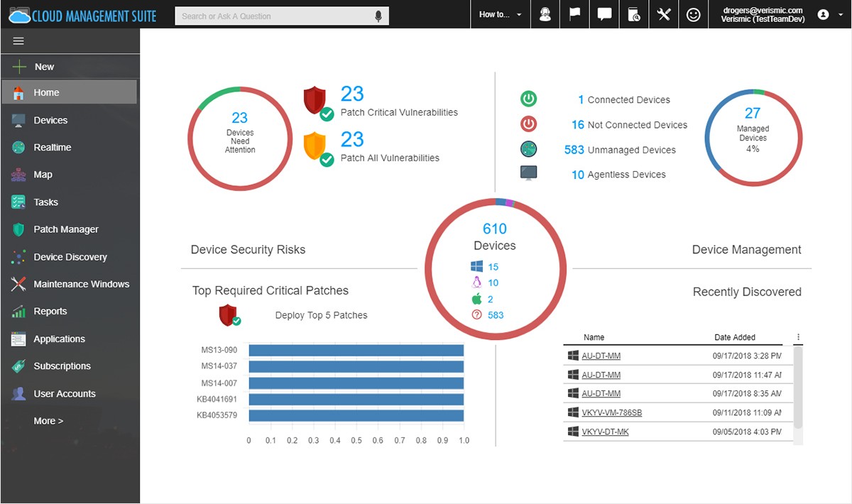Click the Applications icon in the sidebar
The width and height of the screenshot is (852, 504).
coord(19,339)
